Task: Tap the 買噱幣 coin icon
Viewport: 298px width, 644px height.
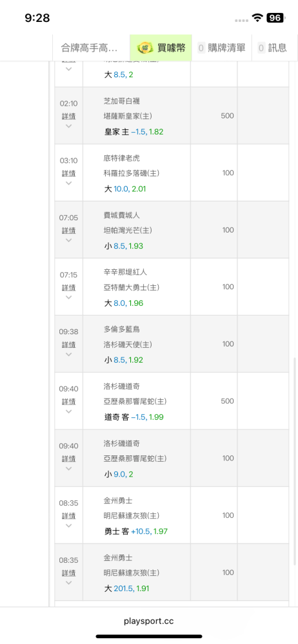Action: 145,48
